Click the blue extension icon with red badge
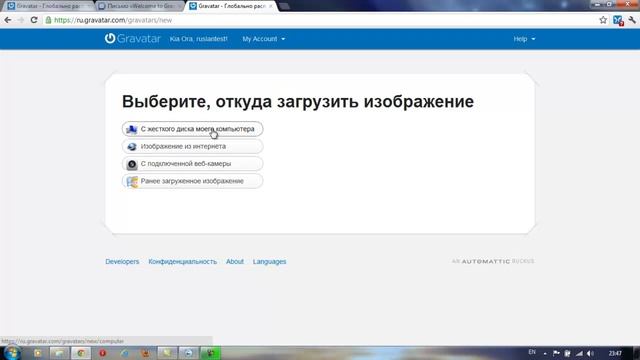Viewport: 640px width, 360px height. click(x=618, y=20)
